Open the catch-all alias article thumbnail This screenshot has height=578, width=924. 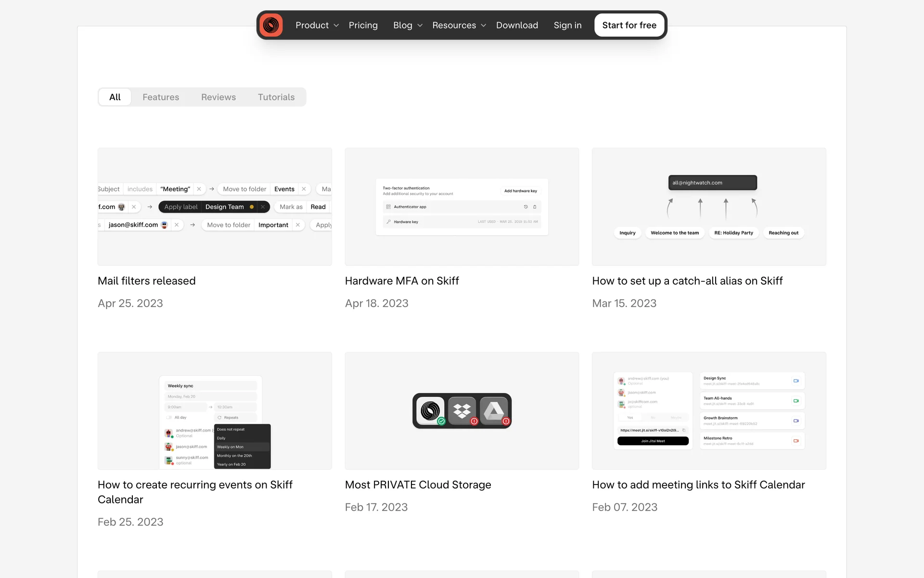709,207
